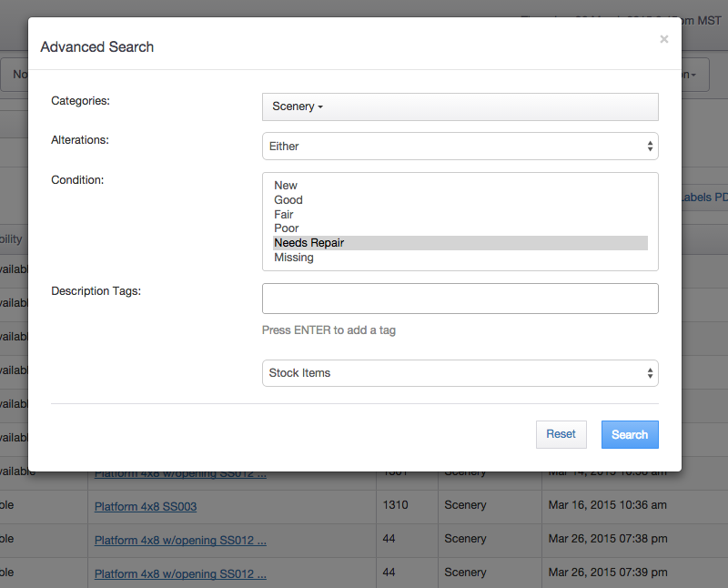Open Platform 4x8 w/opening link dated 07:39 pm
Screen dimensions: 728x588
[x=180, y=574]
